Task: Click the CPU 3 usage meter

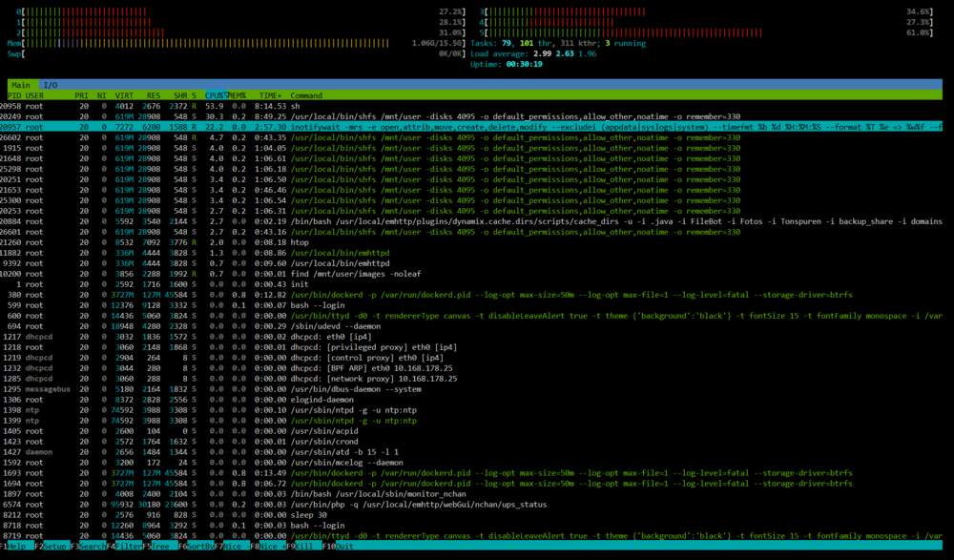Action: click(706, 11)
